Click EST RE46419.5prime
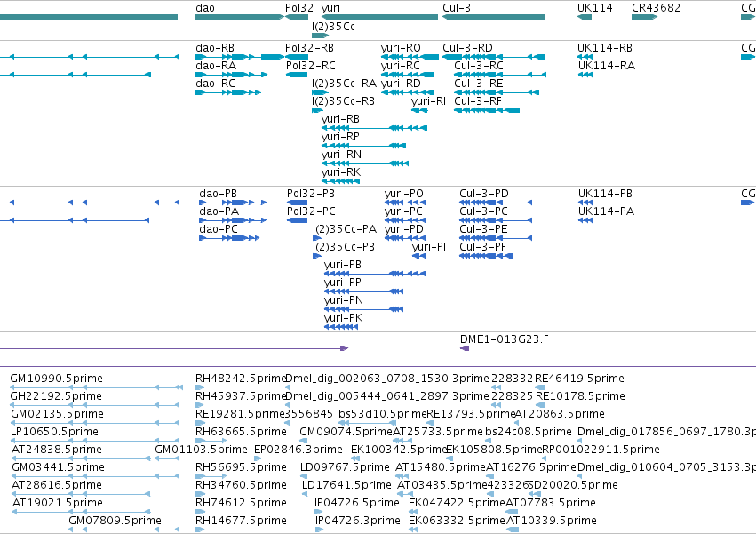 pyautogui.click(x=579, y=379)
